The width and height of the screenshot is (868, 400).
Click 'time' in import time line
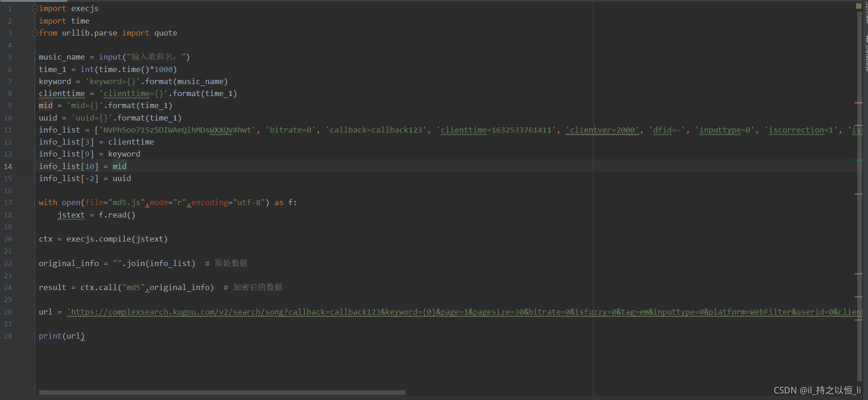pyautogui.click(x=80, y=21)
